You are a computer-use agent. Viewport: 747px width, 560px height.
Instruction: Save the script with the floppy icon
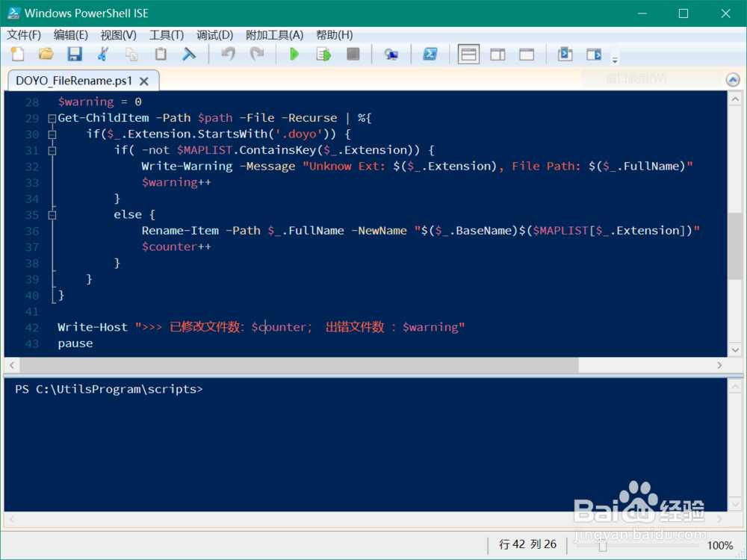(74, 55)
